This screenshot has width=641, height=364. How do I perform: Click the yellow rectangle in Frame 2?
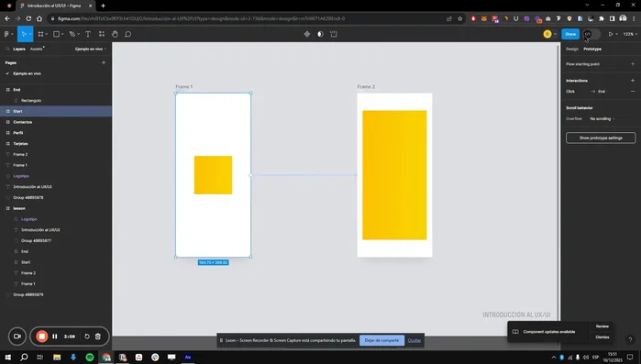pyautogui.click(x=394, y=175)
